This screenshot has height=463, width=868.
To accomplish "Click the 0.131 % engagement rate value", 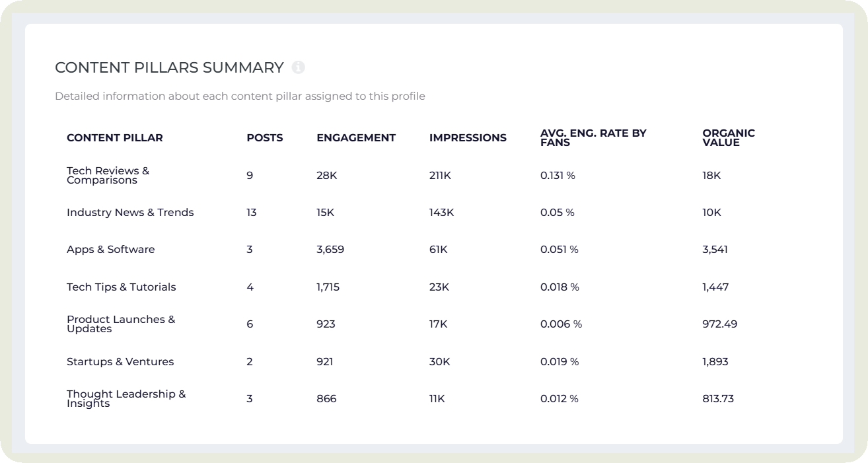I will 558,176.
